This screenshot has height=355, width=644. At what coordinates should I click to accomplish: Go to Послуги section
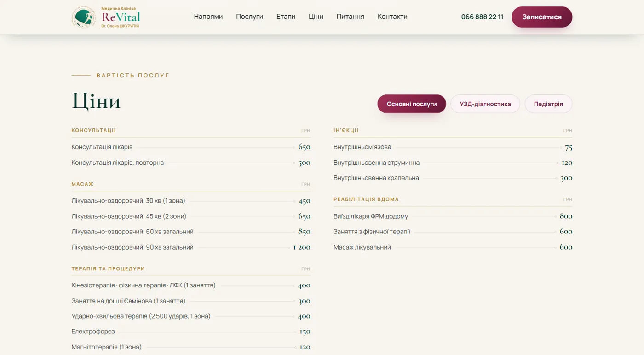coord(250,17)
